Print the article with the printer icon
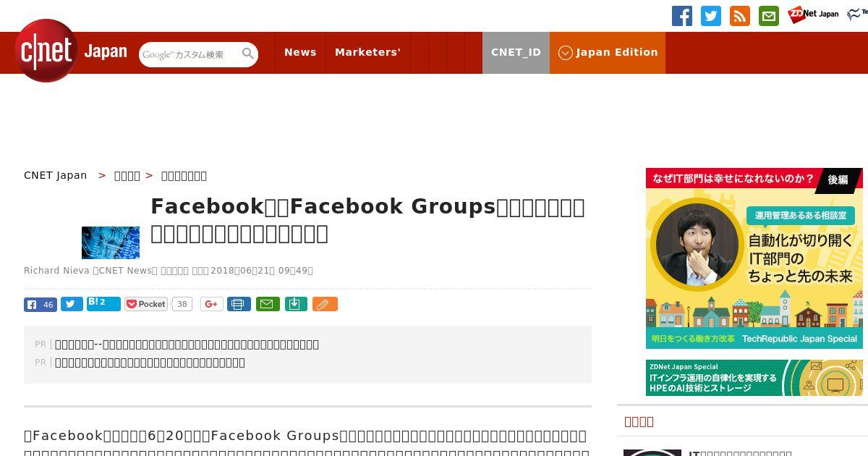Viewport: 868px width, 456px height. point(239,304)
